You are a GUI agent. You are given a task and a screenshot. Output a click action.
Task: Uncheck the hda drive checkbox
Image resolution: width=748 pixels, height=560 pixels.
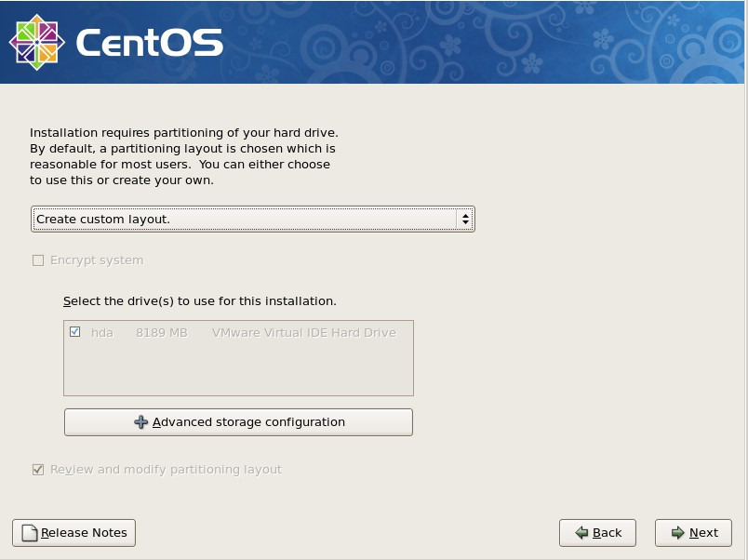click(x=75, y=332)
